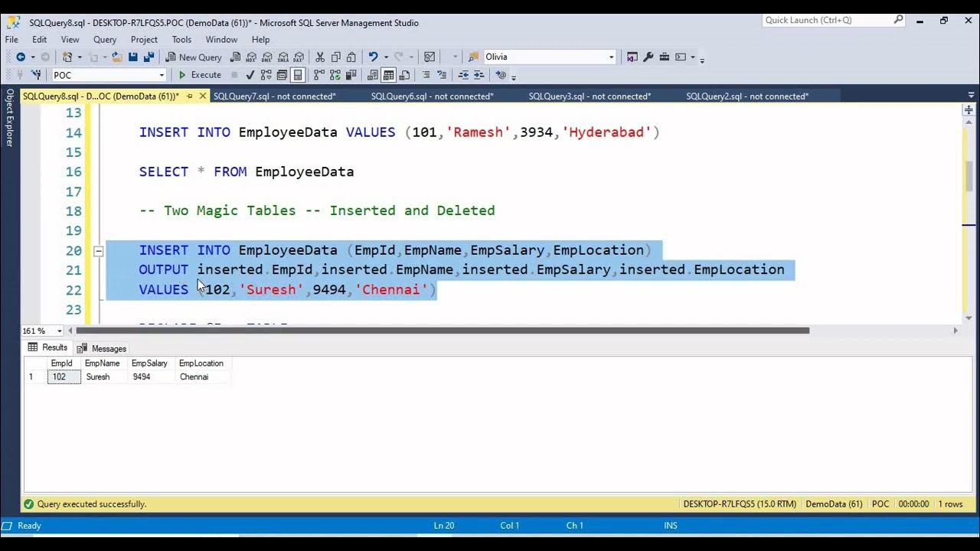Image resolution: width=980 pixels, height=551 pixels.
Task: Open the Toolbox icon
Action: pos(665,57)
